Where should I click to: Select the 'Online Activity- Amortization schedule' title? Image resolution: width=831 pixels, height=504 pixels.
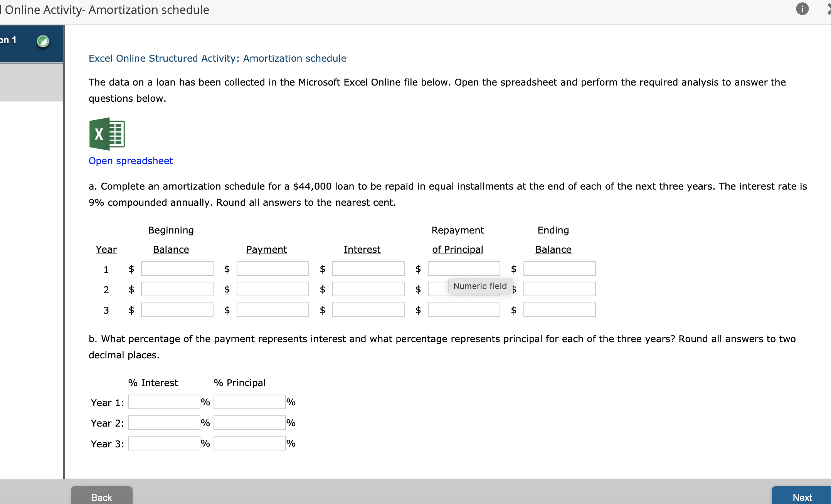pyautogui.click(x=107, y=10)
